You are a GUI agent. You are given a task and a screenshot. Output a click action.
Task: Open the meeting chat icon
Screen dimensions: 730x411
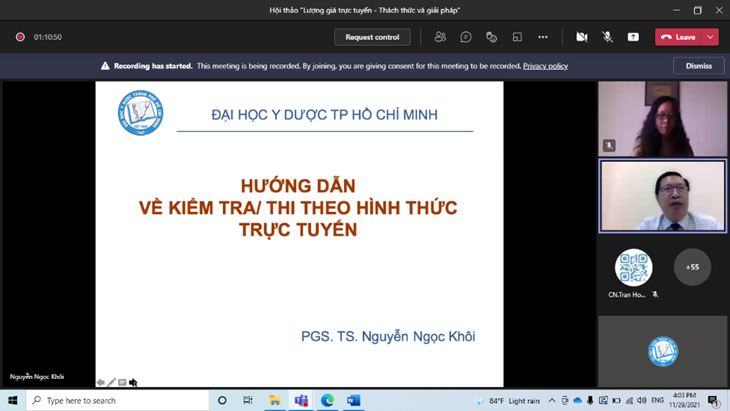tap(466, 37)
